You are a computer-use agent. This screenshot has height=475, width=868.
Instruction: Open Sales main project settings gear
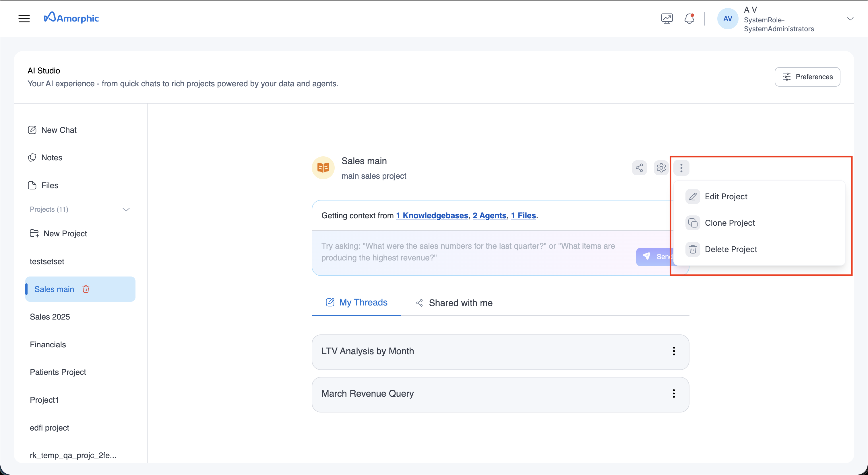(661, 168)
